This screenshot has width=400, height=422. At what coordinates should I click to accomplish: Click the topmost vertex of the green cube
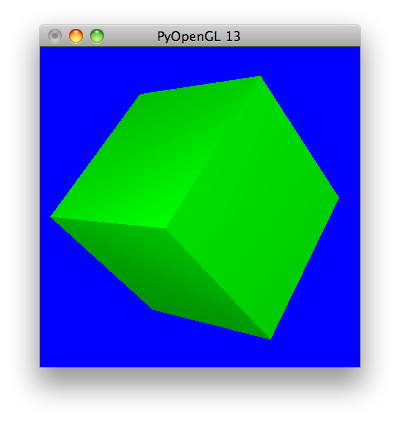point(259,77)
